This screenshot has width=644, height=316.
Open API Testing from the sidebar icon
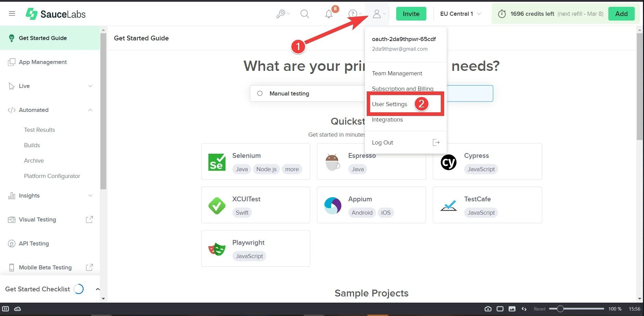12,243
